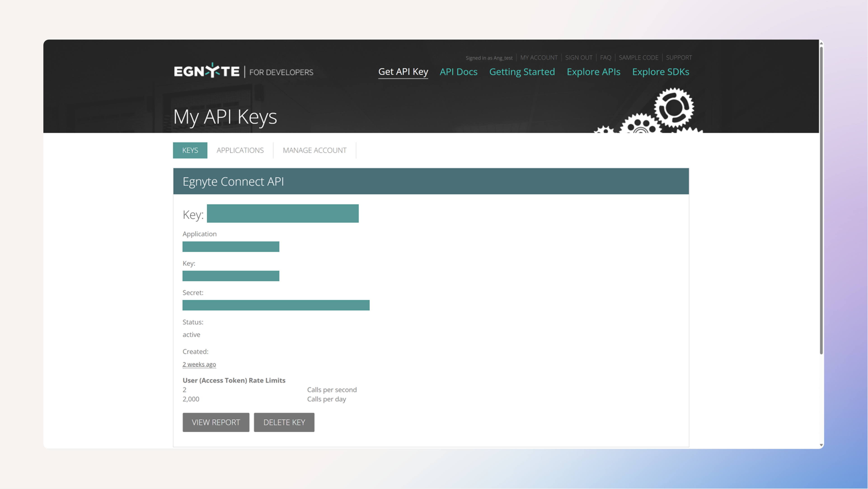868x489 pixels.
Task: View SAMPLE CODE page
Action: (638, 58)
